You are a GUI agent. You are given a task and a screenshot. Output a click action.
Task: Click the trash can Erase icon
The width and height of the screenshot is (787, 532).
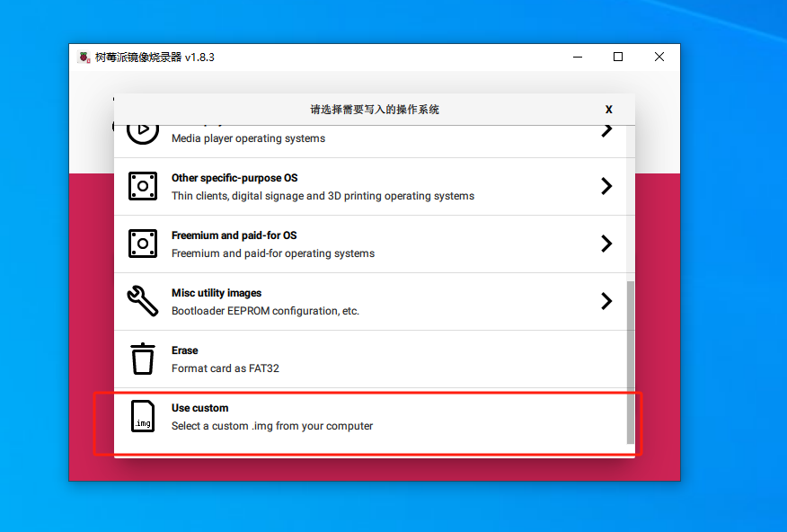[x=143, y=359]
